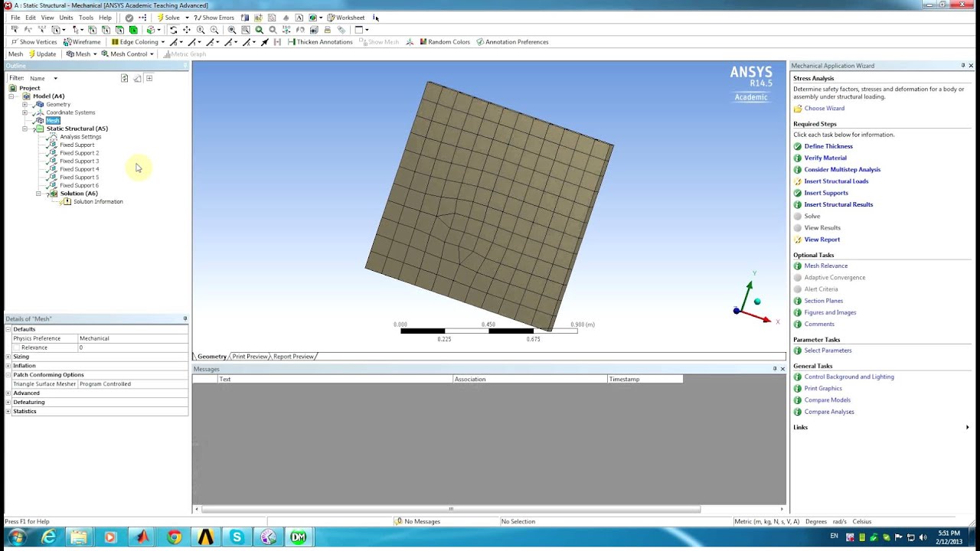Collapse the Static Structural (A5) node
The width and height of the screenshot is (980, 551).
click(x=24, y=129)
